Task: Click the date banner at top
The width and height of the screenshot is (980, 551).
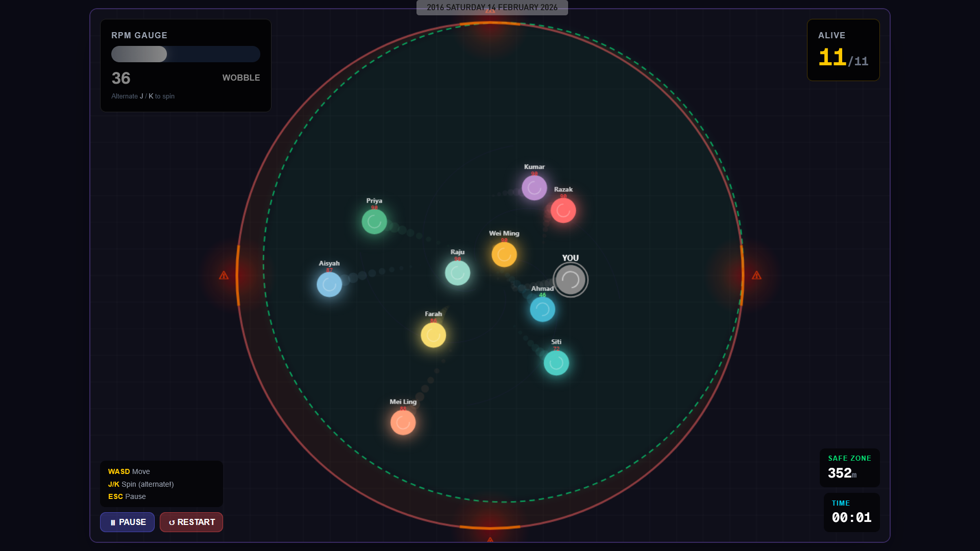Action: click(492, 8)
